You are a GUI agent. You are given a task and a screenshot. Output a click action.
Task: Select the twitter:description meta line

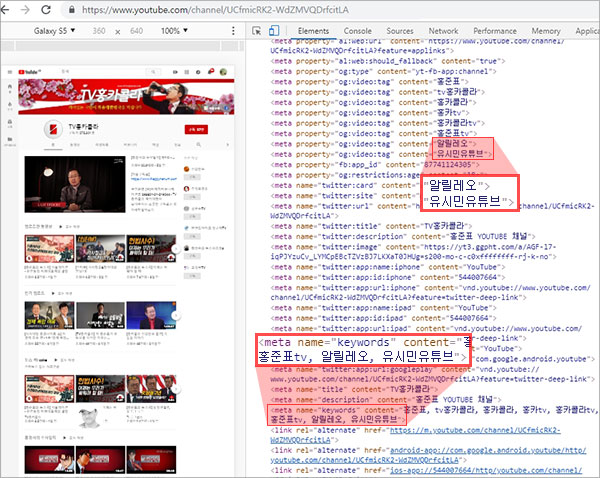403,237
